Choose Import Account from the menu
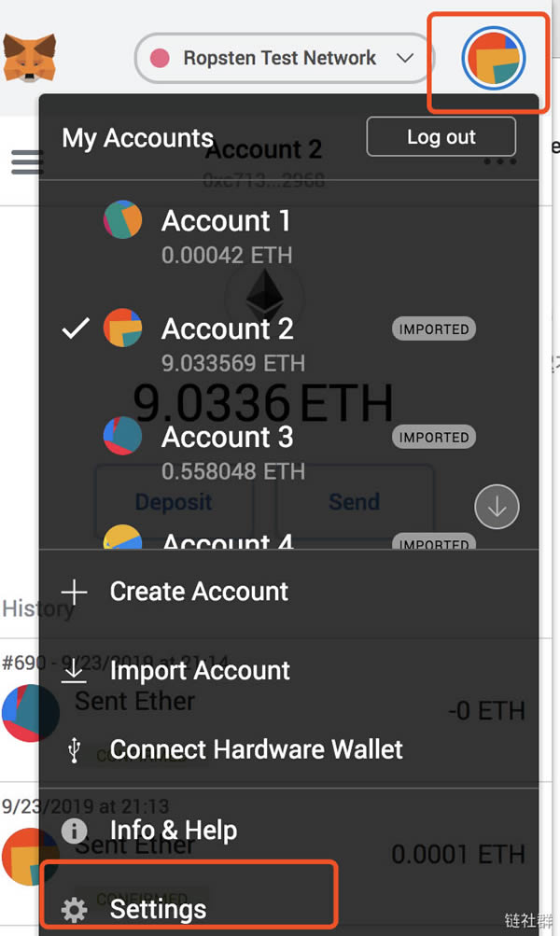 coord(200,670)
